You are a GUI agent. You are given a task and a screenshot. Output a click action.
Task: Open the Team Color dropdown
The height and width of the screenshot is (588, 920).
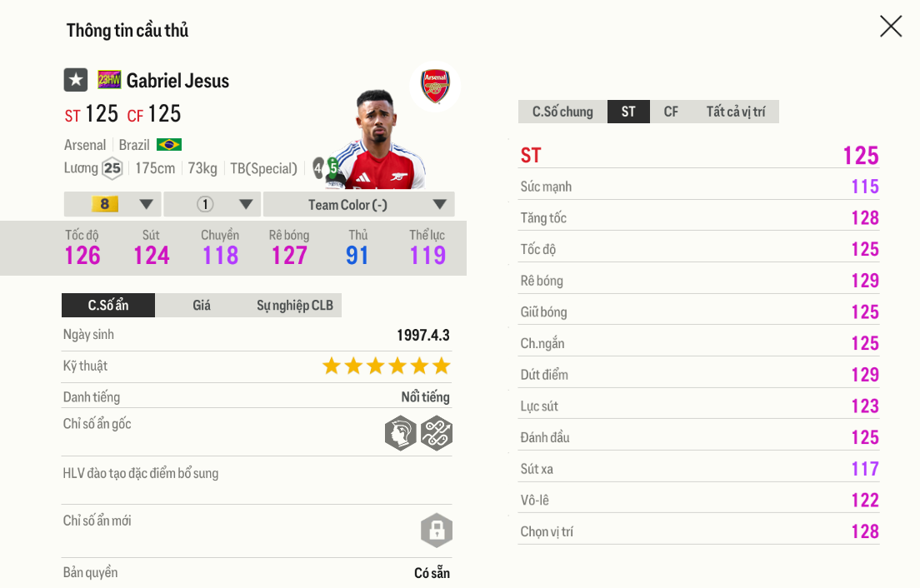coord(358,204)
